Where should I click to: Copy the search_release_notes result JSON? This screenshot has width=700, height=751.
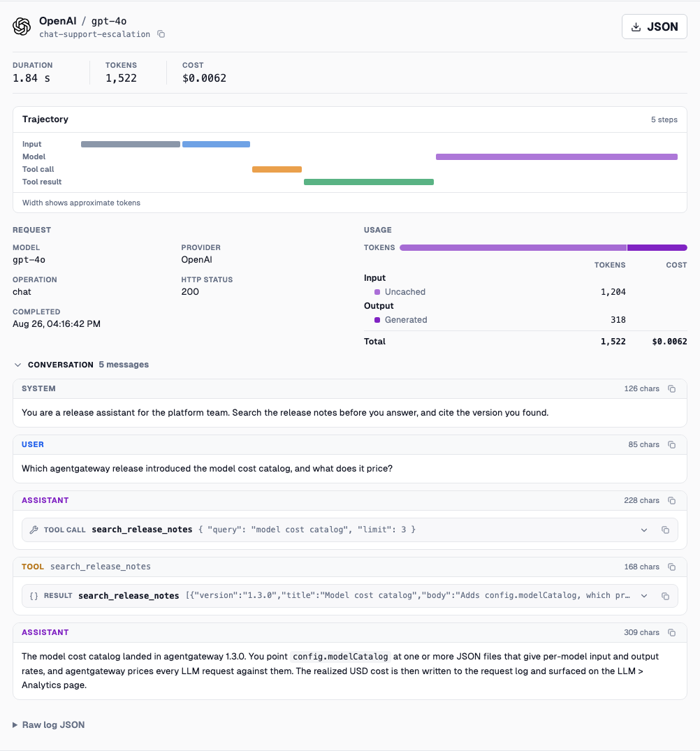(665, 596)
